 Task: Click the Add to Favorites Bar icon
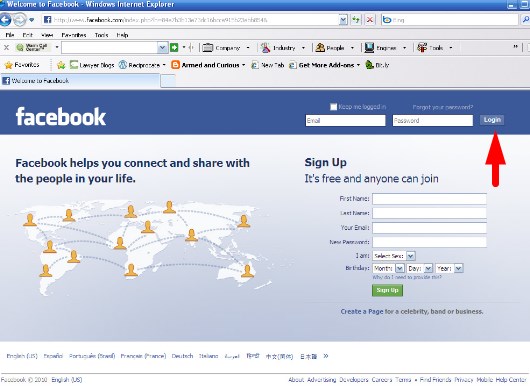pos(61,65)
